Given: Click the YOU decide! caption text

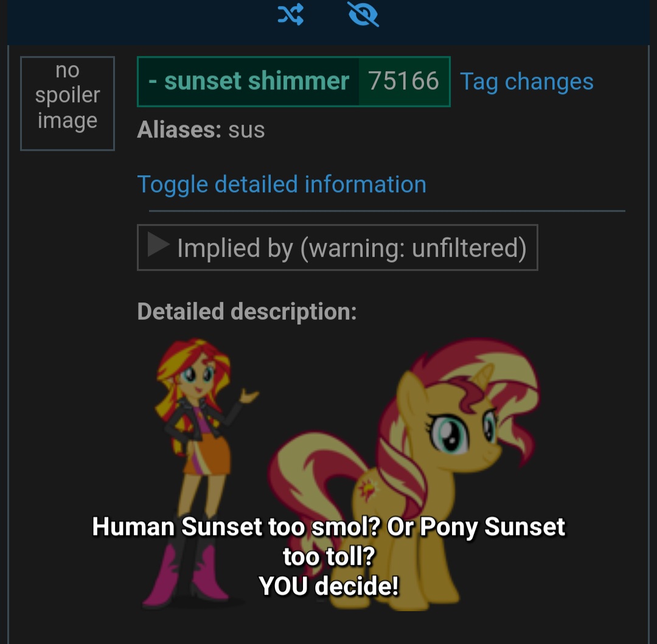Looking at the screenshot, I should pyautogui.click(x=329, y=586).
